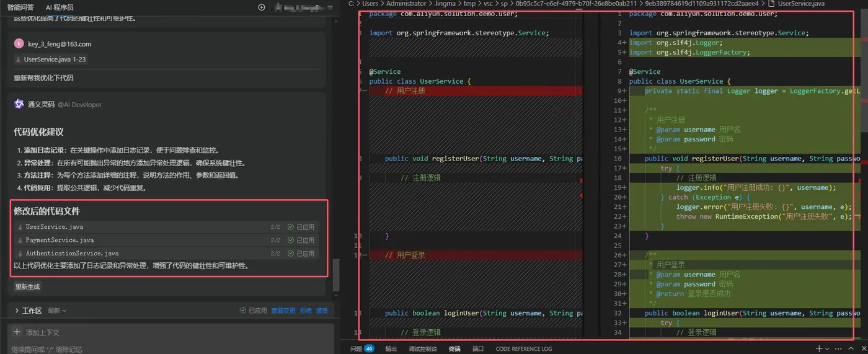The width and height of the screenshot is (868, 354).
Task: Click @Service annotation in the original pane
Action: click(x=385, y=71)
